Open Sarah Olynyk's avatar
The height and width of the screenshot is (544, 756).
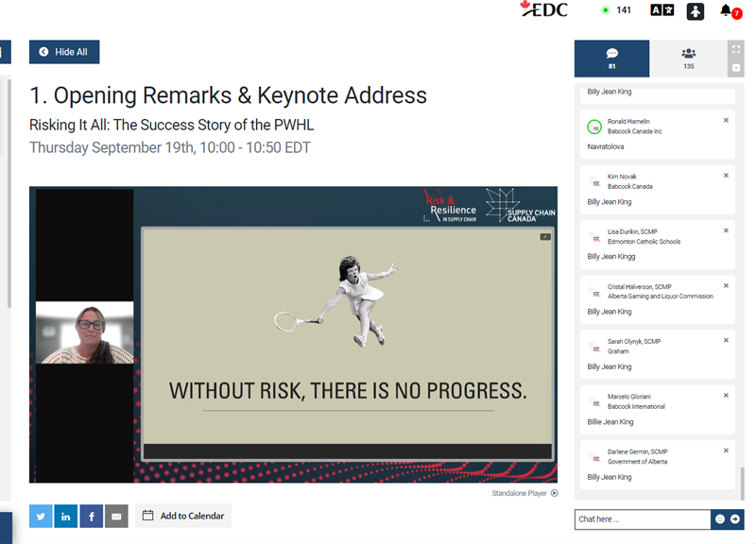point(594,347)
